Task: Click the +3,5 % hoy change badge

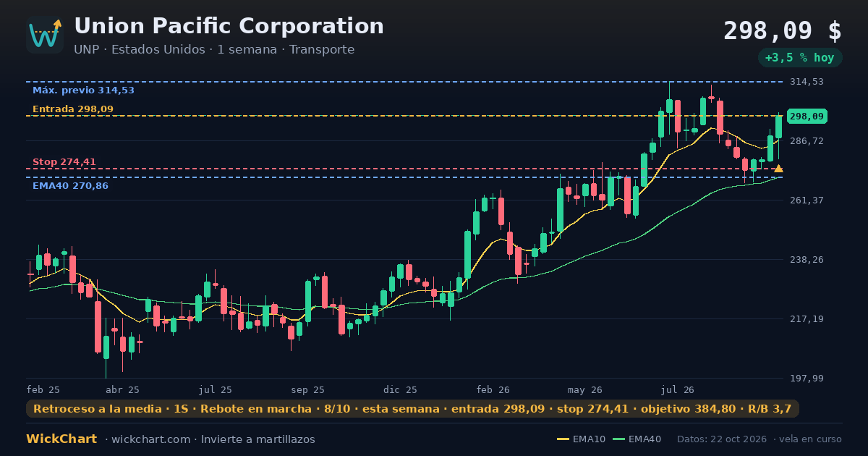Action: [x=800, y=58]
